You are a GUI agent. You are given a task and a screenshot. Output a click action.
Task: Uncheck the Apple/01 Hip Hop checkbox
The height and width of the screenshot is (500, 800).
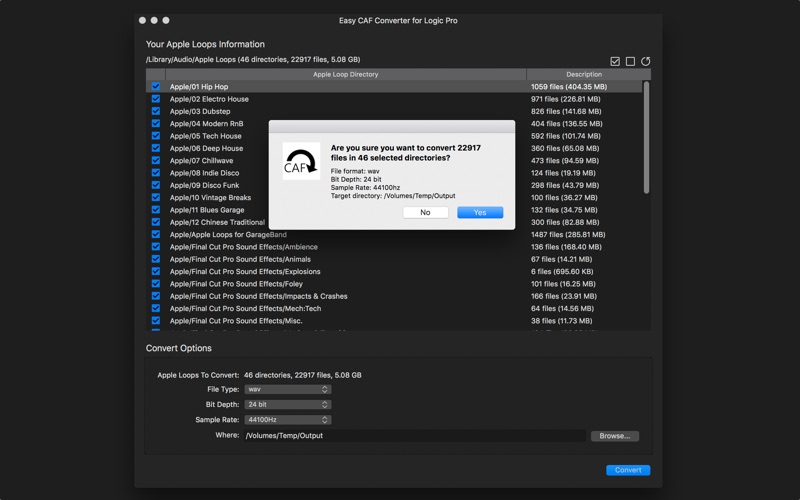coord(156,87)
